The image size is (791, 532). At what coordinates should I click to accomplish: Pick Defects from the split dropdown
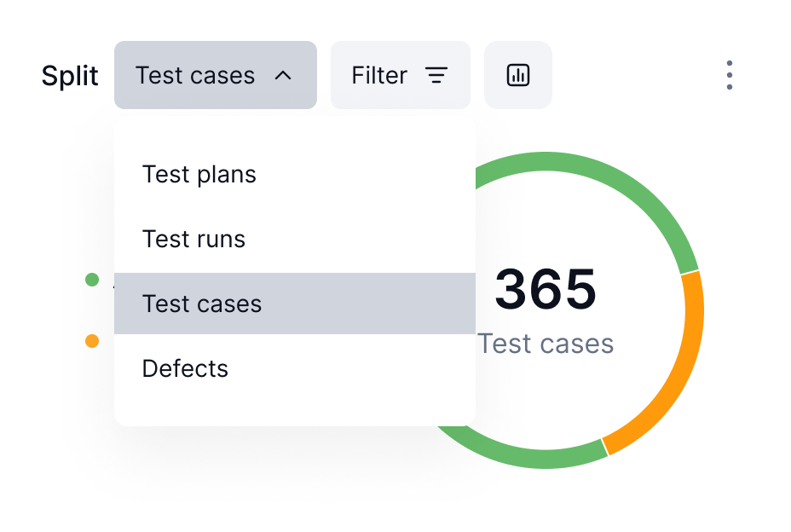[295, 368]
